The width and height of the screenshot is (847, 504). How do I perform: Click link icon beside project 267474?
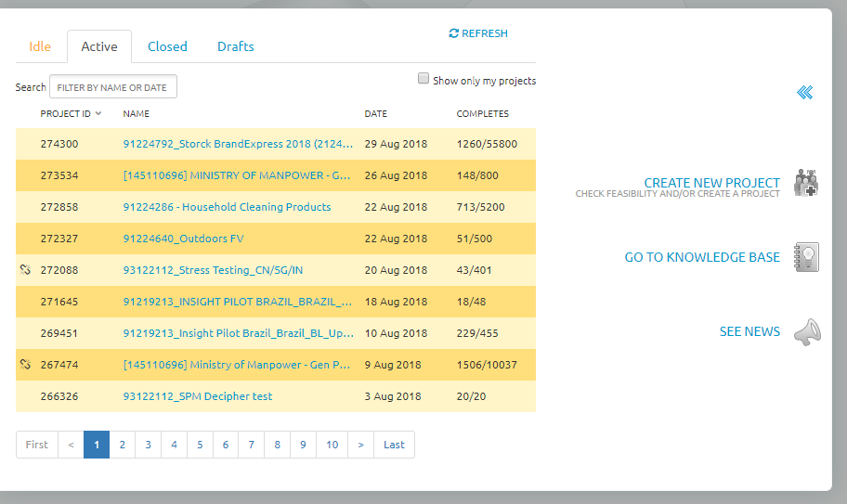tap(25, 365)
